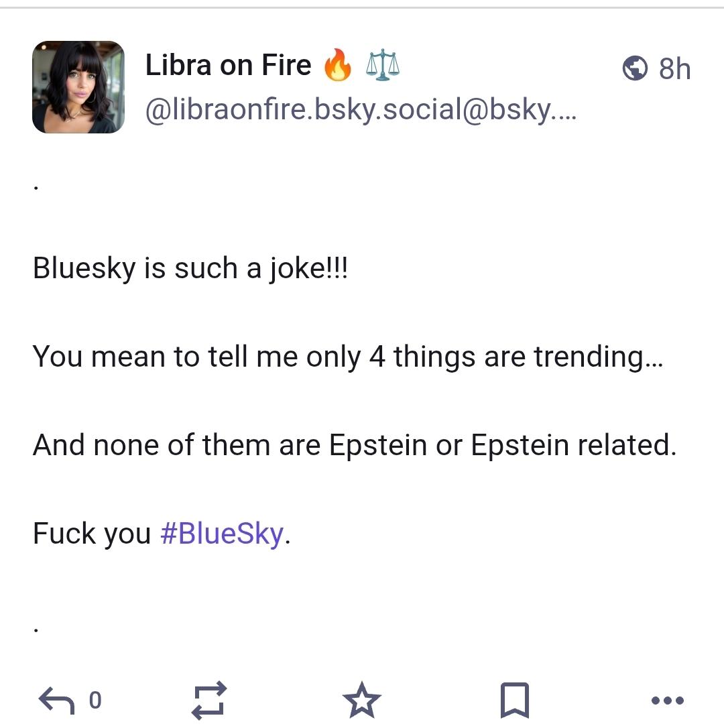Image resolution: width=724 pixels, height=728 pixels.
Task: Click the globe public visibility icon
Action: click(635, 68)
